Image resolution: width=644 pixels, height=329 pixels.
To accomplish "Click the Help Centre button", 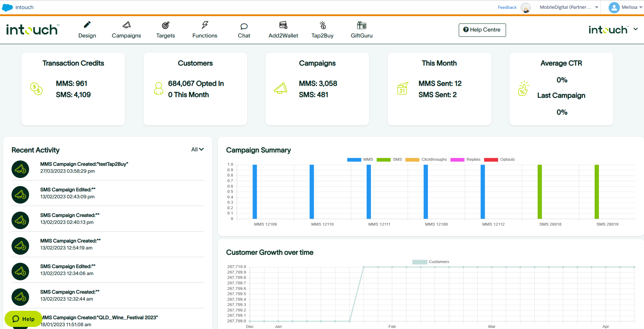I will (482, 30).
